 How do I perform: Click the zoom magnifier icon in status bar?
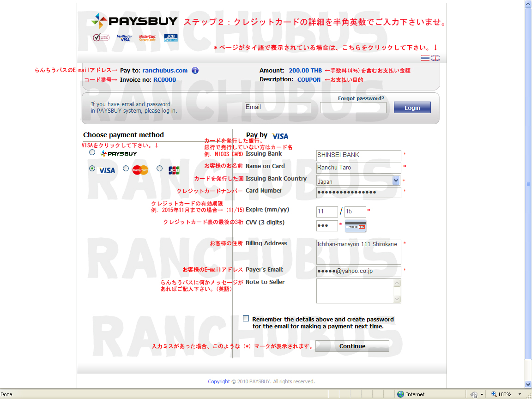tap(494, 394)
